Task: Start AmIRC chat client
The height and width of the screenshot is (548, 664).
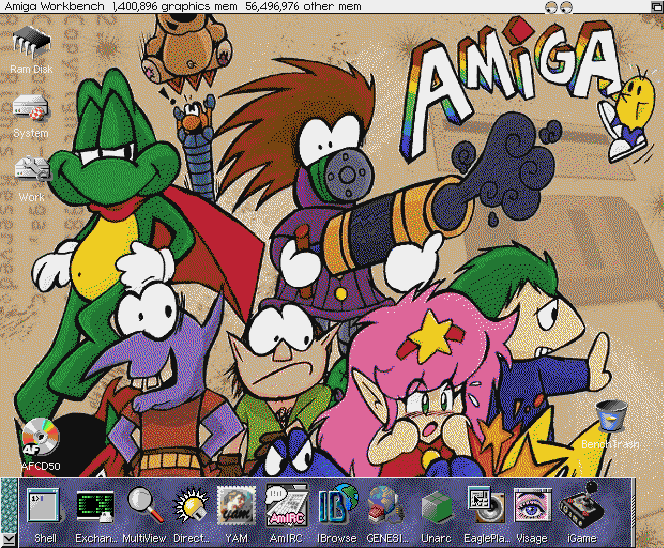Action: coord(285,506)
